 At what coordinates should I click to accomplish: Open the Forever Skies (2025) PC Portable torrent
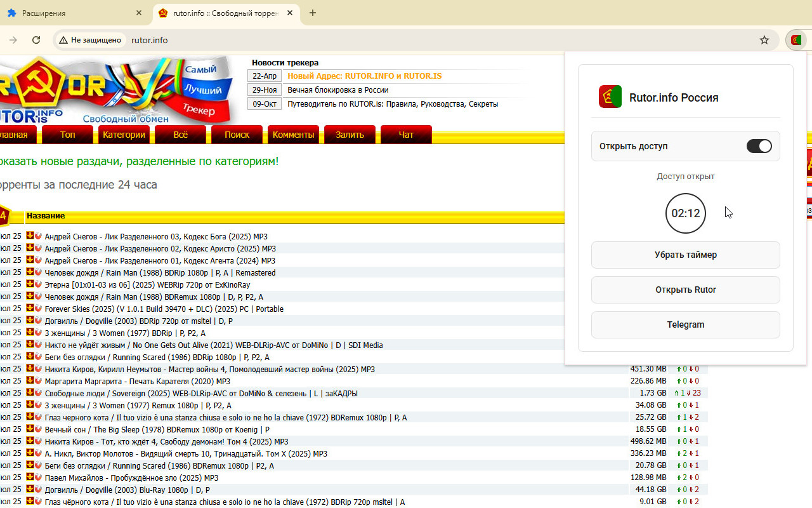[164, 309]
